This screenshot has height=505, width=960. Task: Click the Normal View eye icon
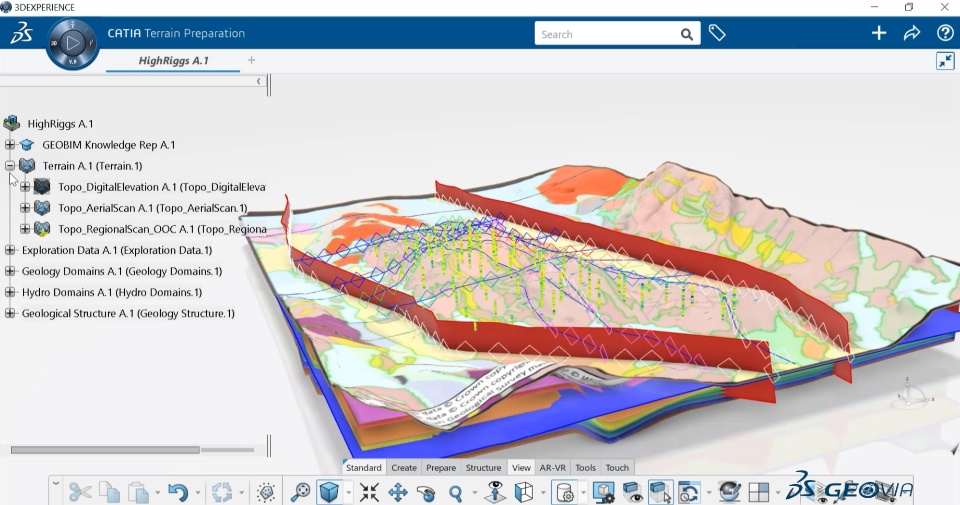click(495, 492)
